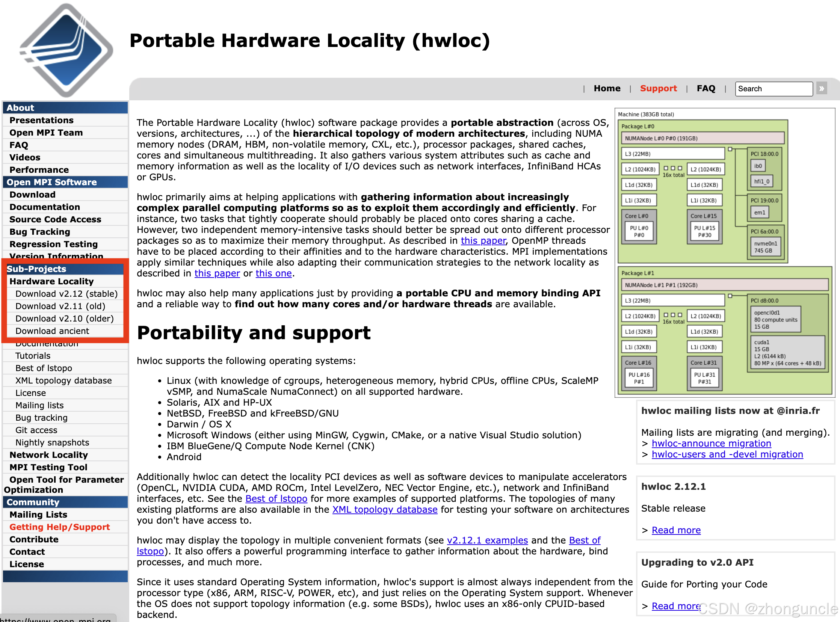Expand the Sub-Projects section
This screenshot has width=840, height=622.
(x=36, y=269)
